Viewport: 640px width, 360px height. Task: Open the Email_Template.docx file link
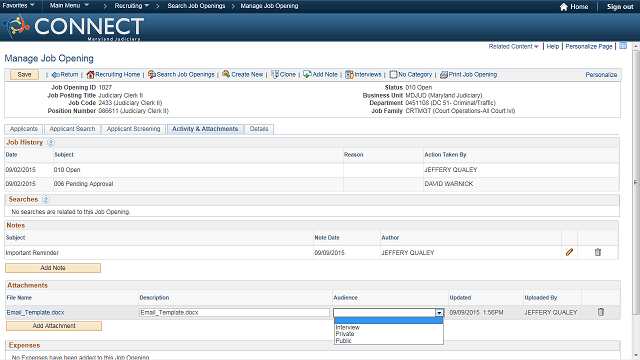(35, 312)
